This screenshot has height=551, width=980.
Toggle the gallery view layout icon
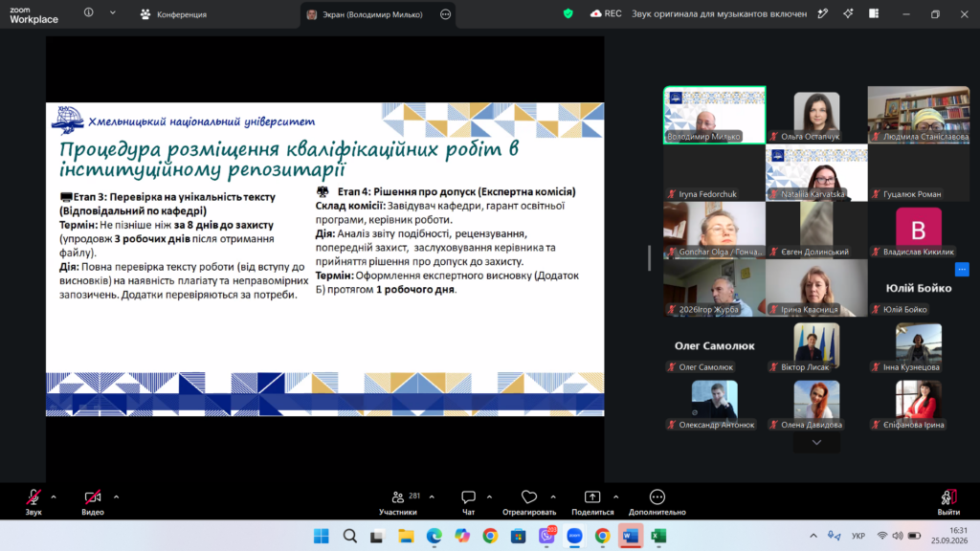point(874,13)
